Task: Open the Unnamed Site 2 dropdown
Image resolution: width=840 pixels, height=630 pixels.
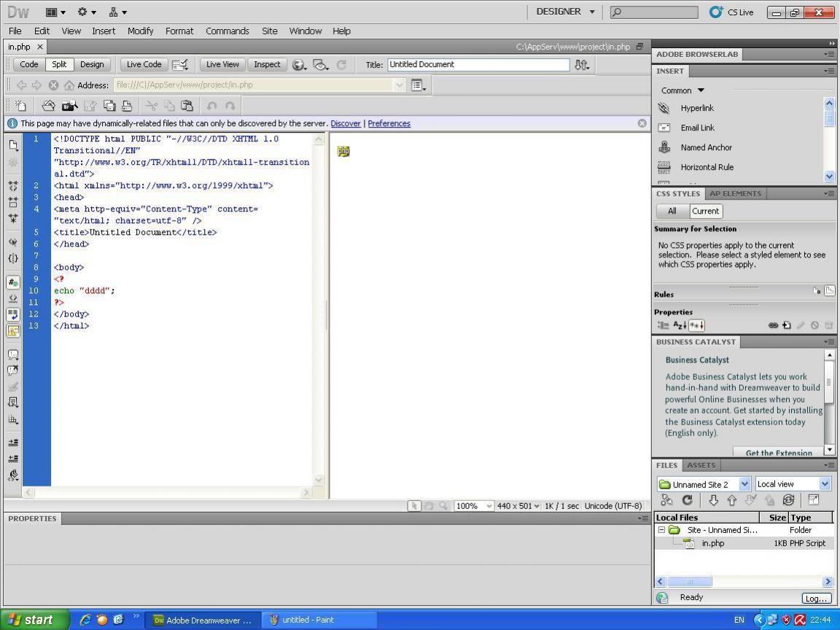Action: click(x=704, y=484)
